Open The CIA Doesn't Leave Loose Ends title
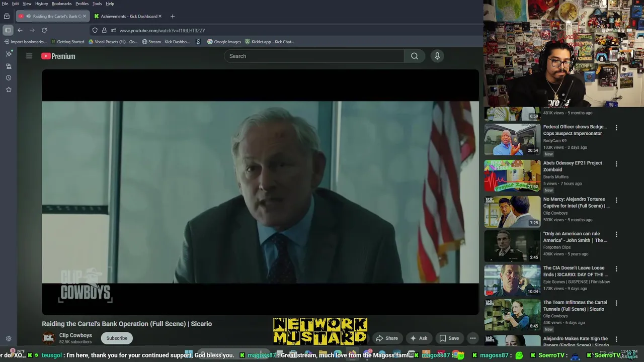644x362 pixels. pyautogui.click(x=576, y=271)
